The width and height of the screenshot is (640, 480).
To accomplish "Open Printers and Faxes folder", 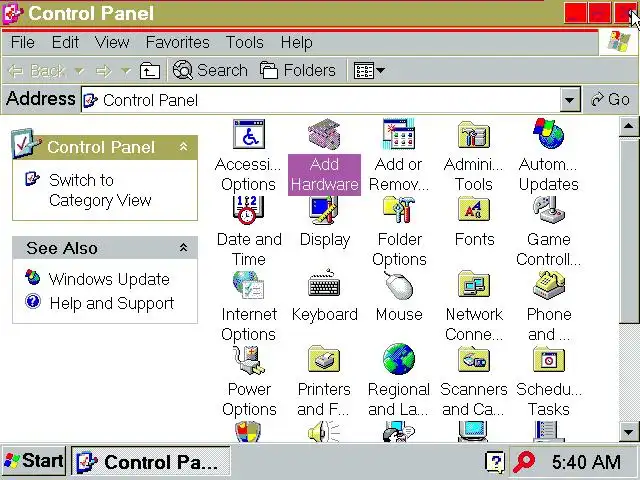I will click(324, 382).
